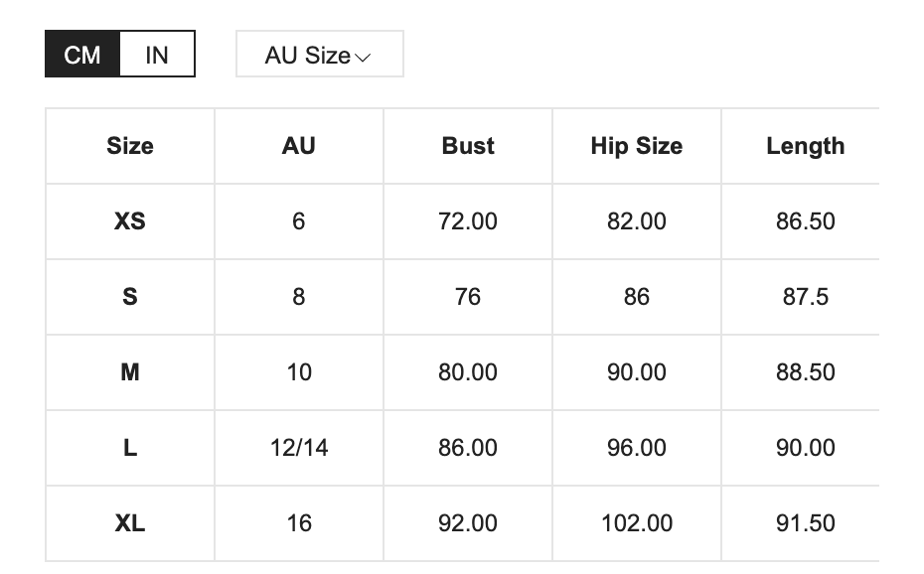Click the AU value 16 cell
The image size is (924, 574).
[299, 523]
